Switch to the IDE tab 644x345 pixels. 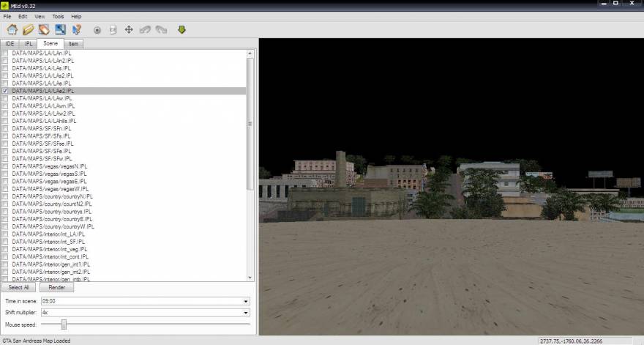pyautogui.click(x=10, y=44)
